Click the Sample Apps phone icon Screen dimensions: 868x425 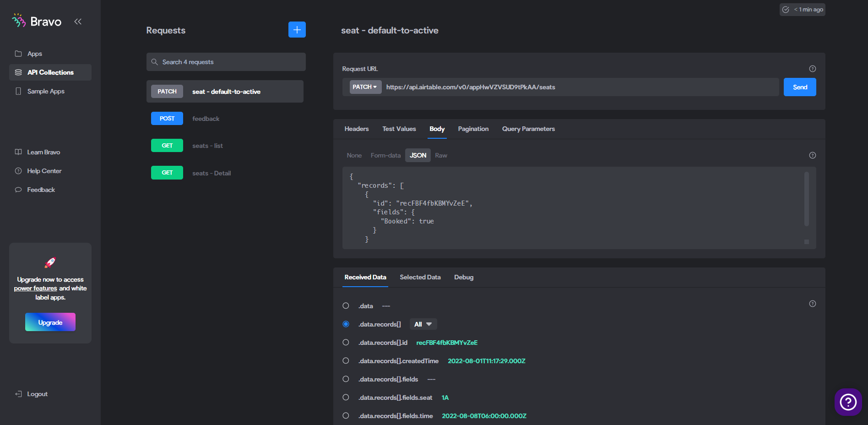[18, 91]
